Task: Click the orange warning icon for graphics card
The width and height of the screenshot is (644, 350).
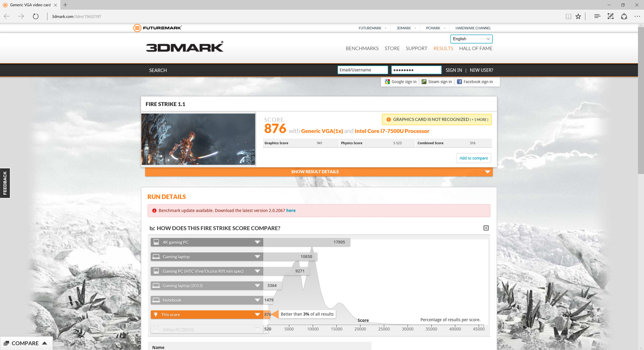Action: click(388, 120)
